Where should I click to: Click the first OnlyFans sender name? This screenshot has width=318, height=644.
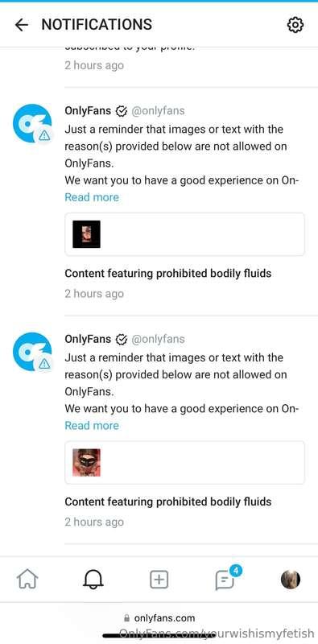coord(88,111)
